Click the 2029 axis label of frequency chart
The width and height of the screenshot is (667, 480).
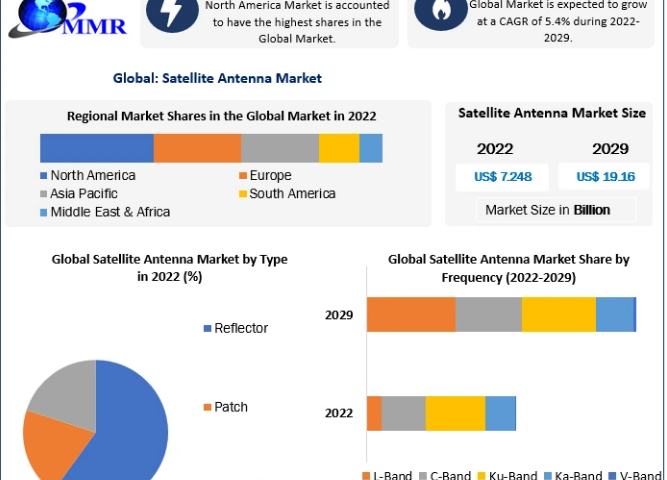(339, 315)
